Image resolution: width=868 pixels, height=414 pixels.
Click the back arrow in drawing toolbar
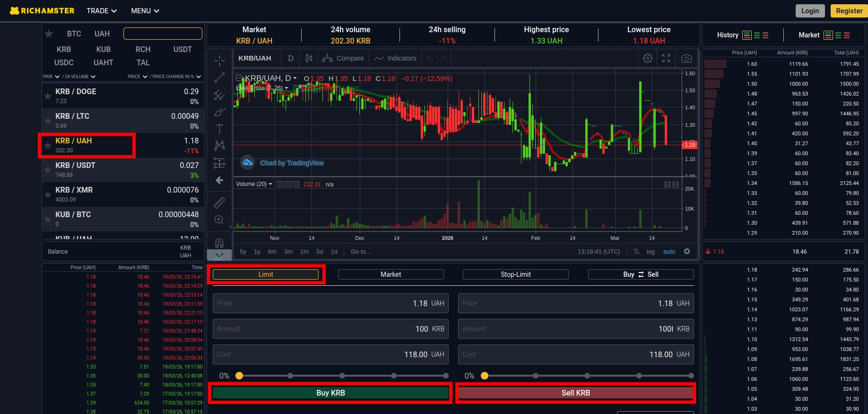point(219,180)
